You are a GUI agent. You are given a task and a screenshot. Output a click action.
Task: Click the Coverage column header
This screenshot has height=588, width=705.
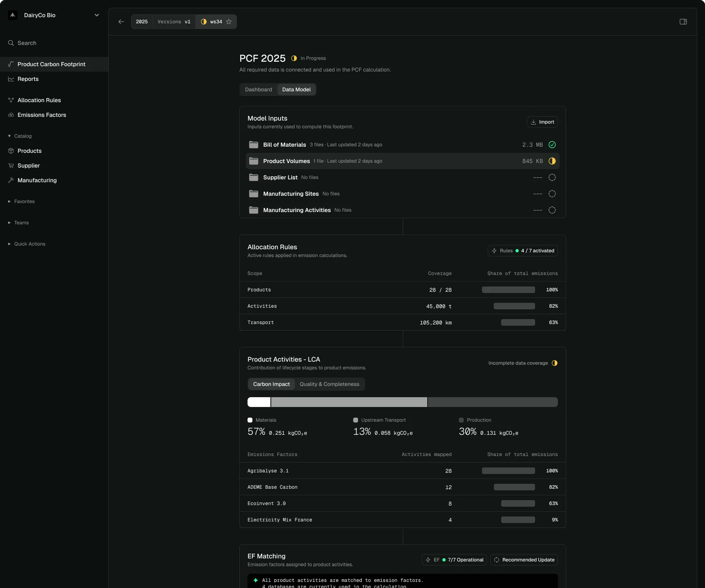440,273
